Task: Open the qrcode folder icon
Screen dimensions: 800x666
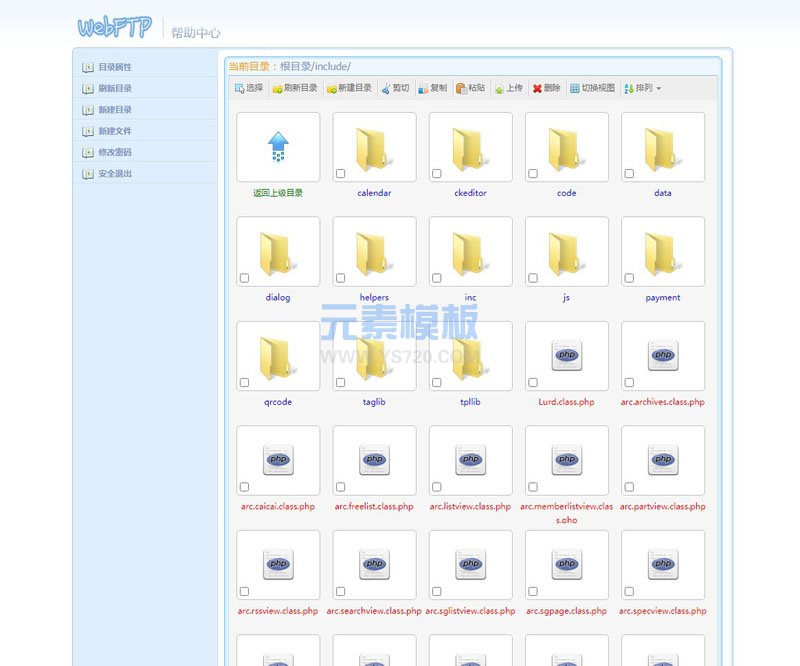Action: 278,358
